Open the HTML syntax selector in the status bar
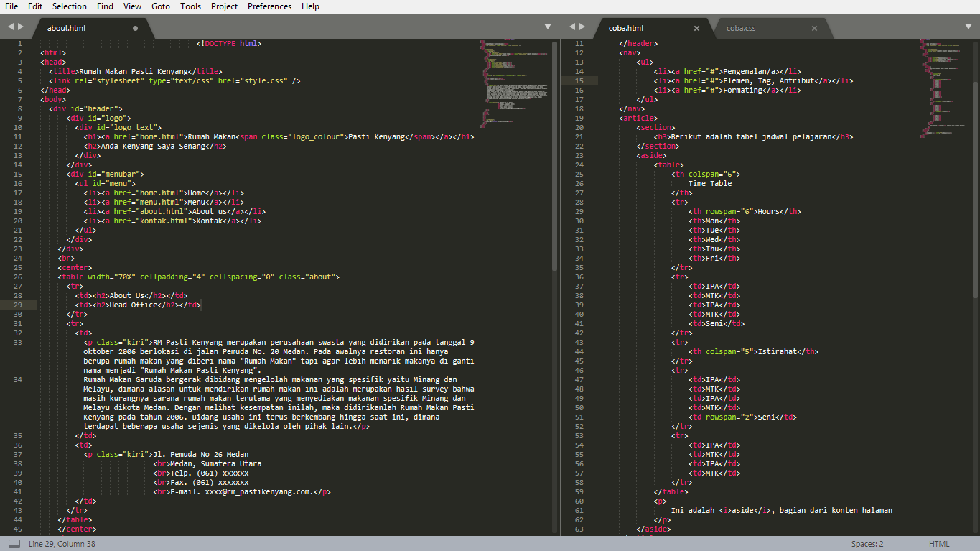Image resolution: width=980 pixels, height=551 pixels. (x=938, y=543)
